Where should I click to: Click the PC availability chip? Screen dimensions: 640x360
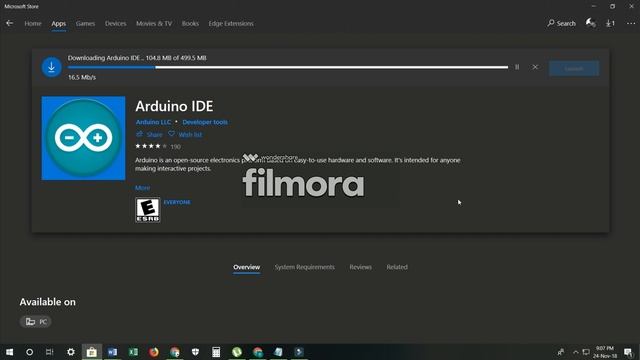[36, 322]
